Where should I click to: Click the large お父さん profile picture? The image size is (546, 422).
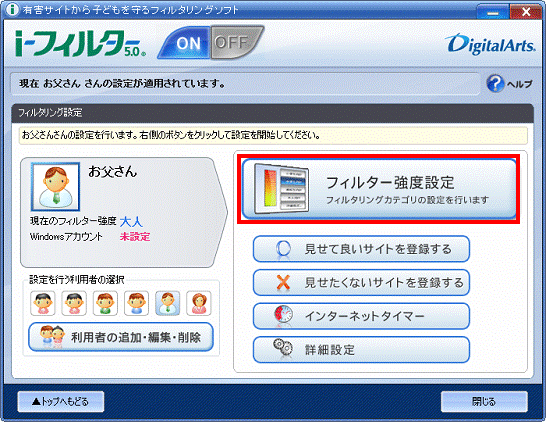(56, 187)
